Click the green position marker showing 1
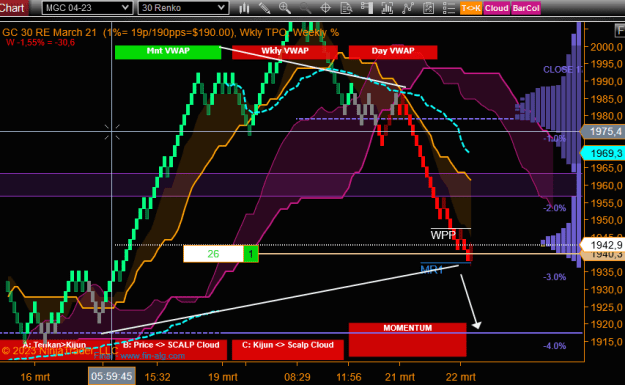The image size is (625, 385). coord(251,254)
